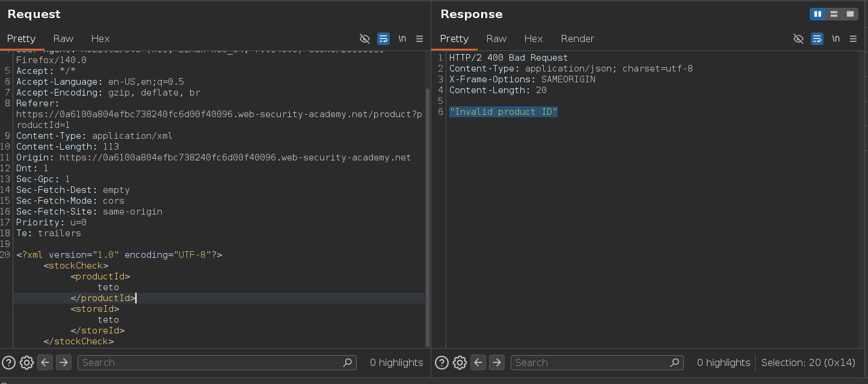Open Response panel hamburger options menu
Image resolution: width=868 pixels, height=384 pixels.
coord(854,38)
